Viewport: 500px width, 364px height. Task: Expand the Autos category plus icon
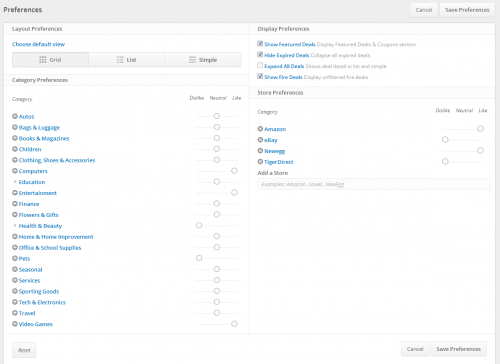click(15, 116)
